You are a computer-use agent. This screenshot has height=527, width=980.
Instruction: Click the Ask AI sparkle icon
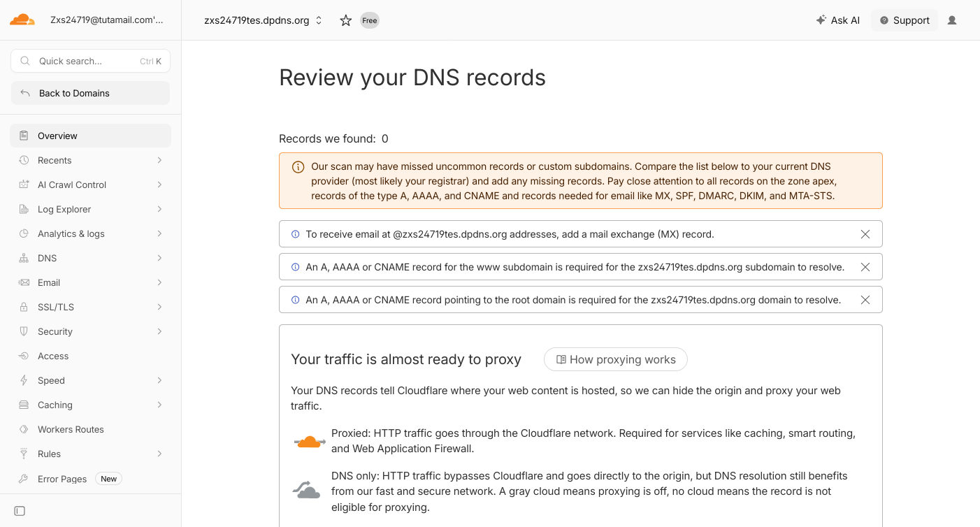coord(821,20)
